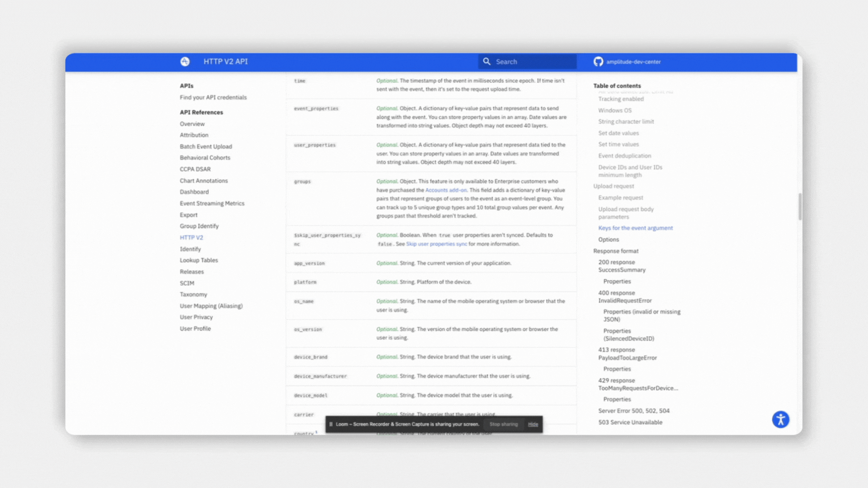Image resolution: width=868 pixels, height=488 pixels.
Task: Go to Find your API credentials
Action: (213, 97)
